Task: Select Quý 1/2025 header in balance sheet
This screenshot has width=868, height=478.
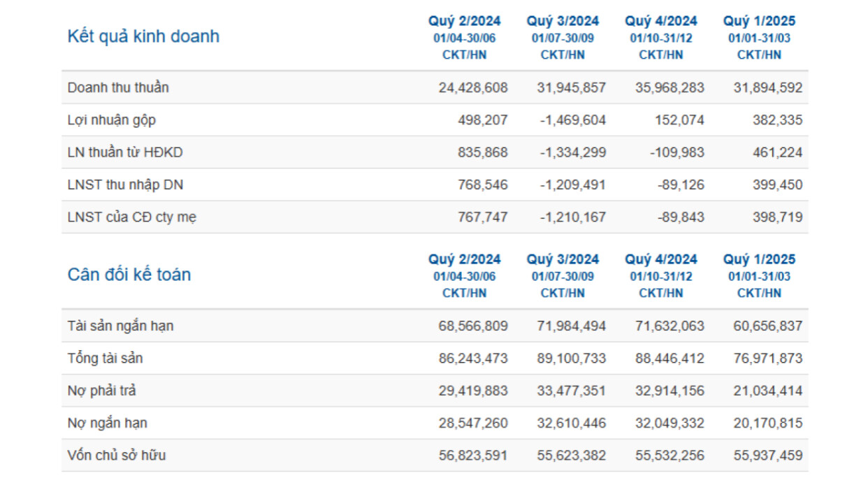Action: tap(759, 260)
